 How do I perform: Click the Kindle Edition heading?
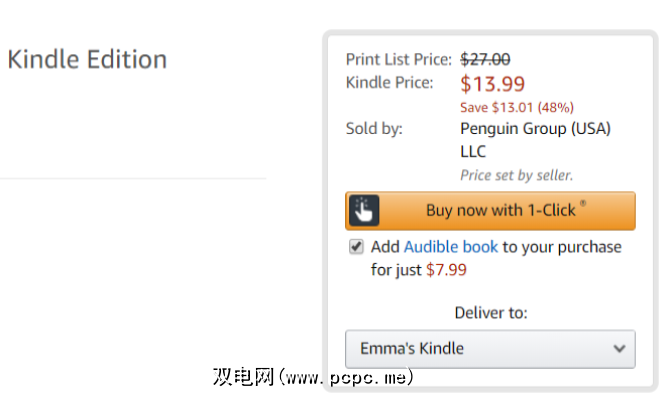87,59
